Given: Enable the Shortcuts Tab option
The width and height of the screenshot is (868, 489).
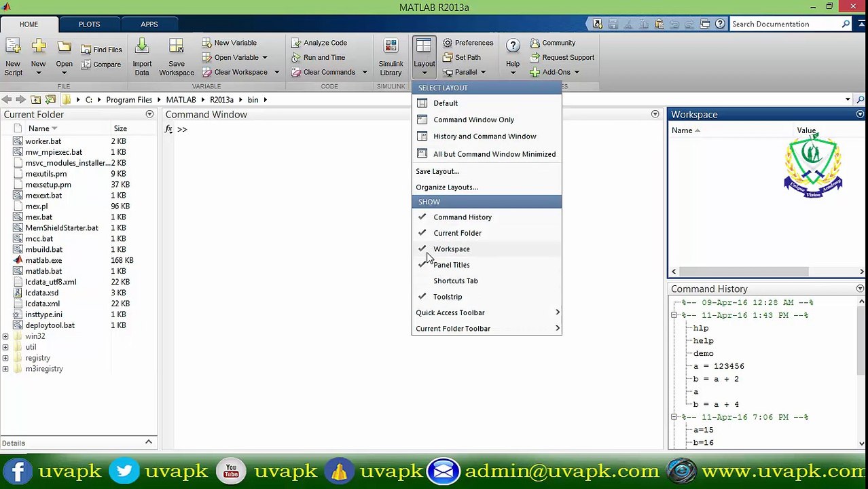Looking at the screenshot, I should point(486,280).
